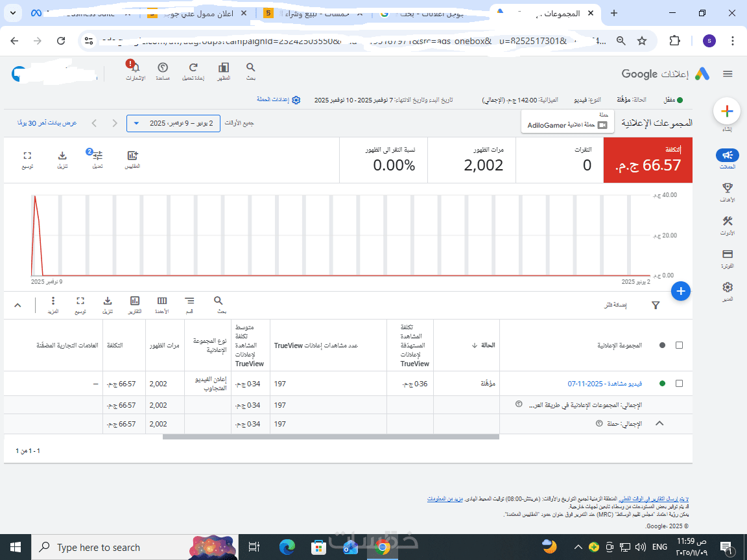Click the ENG language indicator in tray
The image size is (747, 560).
(659, 546)
